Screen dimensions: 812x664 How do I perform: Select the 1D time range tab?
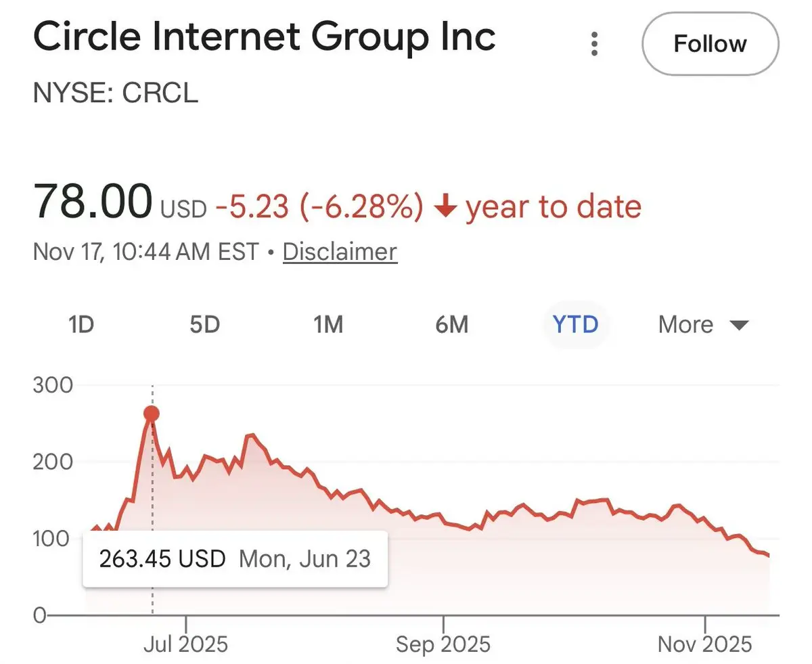click(81, 325)
